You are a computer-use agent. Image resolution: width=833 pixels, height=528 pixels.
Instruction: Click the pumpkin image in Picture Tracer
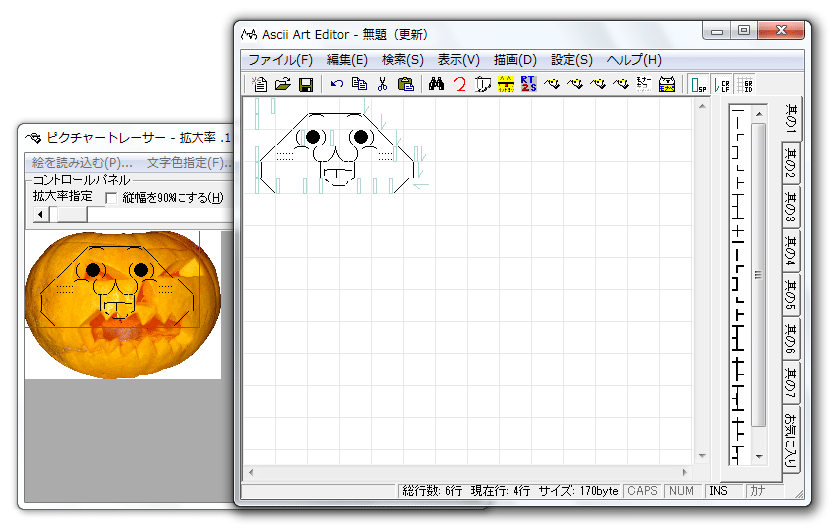point(123,304)
